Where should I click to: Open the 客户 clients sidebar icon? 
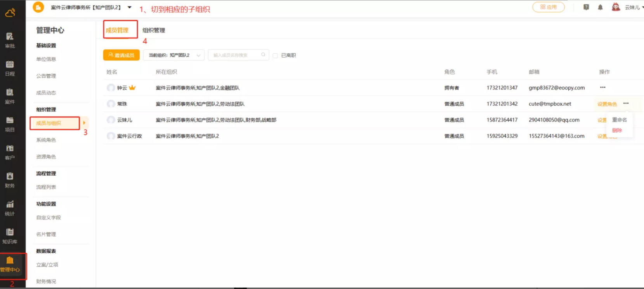(10, 152)
